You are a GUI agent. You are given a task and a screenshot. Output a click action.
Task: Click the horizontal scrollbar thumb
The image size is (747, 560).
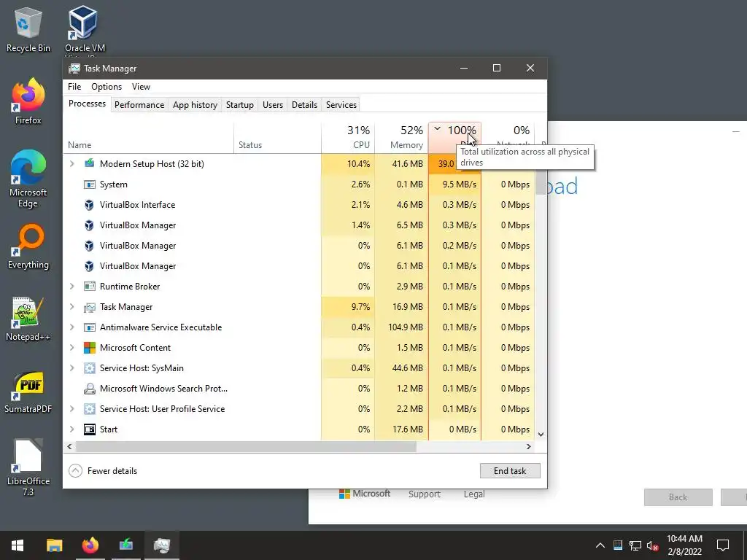246,447
